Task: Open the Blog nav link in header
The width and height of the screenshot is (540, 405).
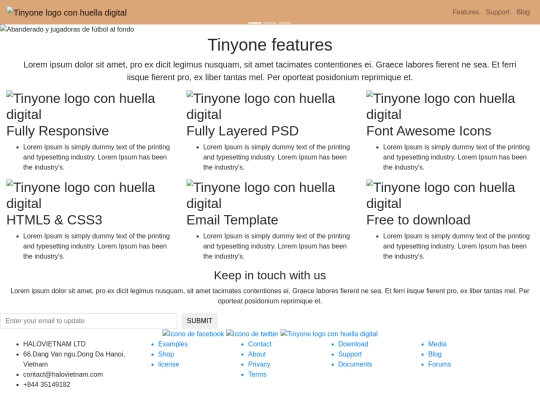Action: (523, 12)
